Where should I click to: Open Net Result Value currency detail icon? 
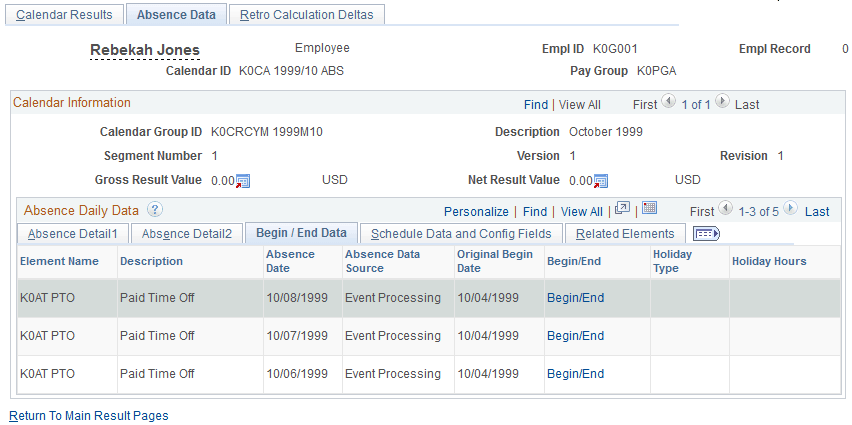click(x=601, y=181)
